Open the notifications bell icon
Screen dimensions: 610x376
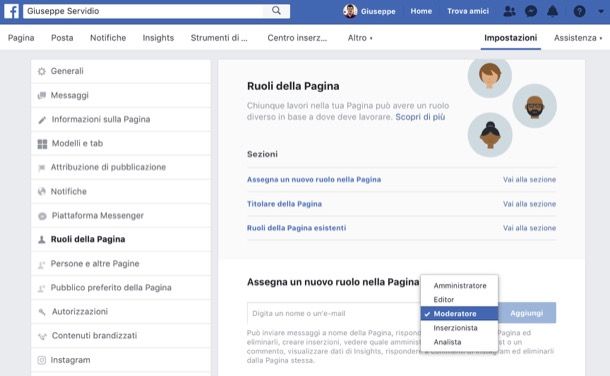tap(552, 11)
